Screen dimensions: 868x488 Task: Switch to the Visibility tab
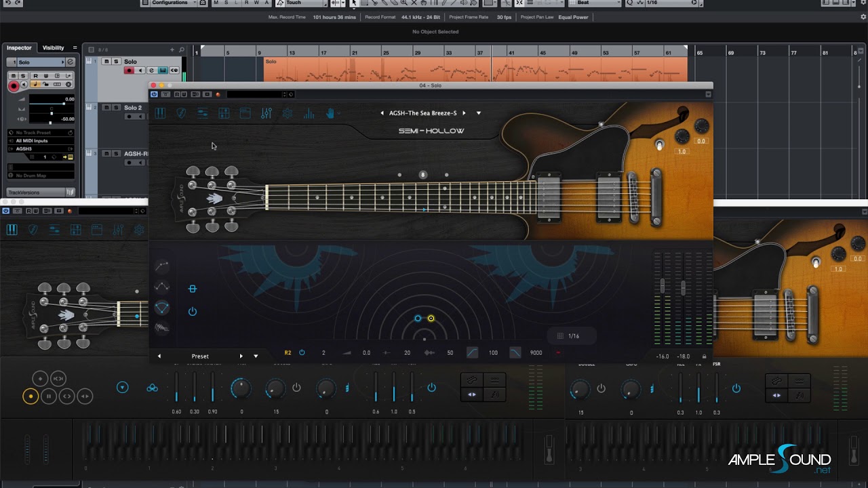coord(53,48)
